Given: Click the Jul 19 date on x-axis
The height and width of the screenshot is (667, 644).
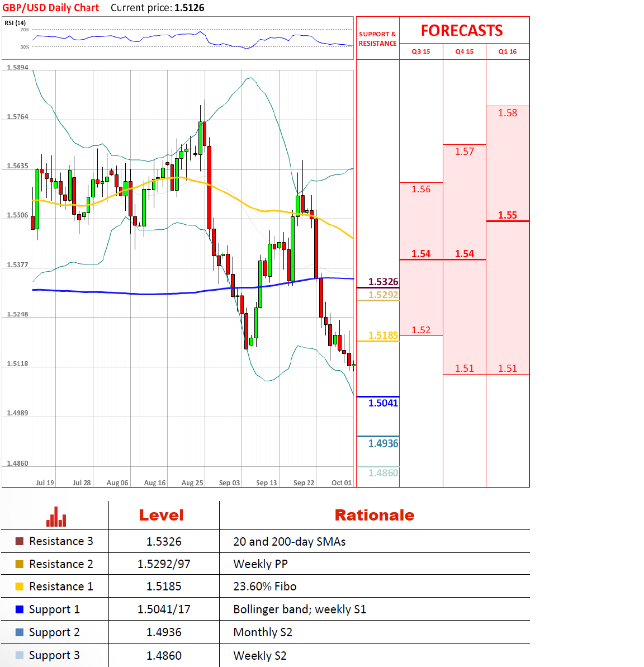Looking at the screenshot, I should pyautogui.click(x=45, y=483).
